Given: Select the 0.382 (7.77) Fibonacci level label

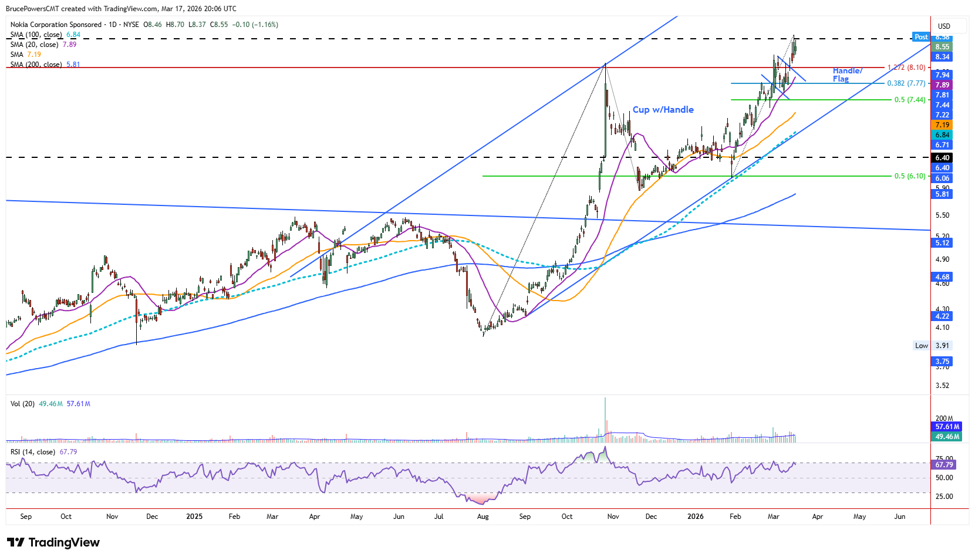Looking at the screenshot, I should [906, 83].
